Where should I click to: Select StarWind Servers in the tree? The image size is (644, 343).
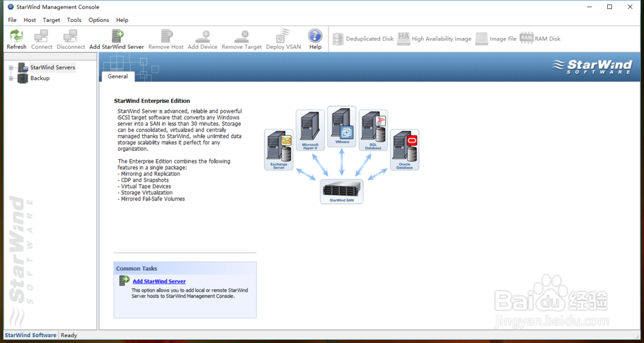[x=53, y=68]
